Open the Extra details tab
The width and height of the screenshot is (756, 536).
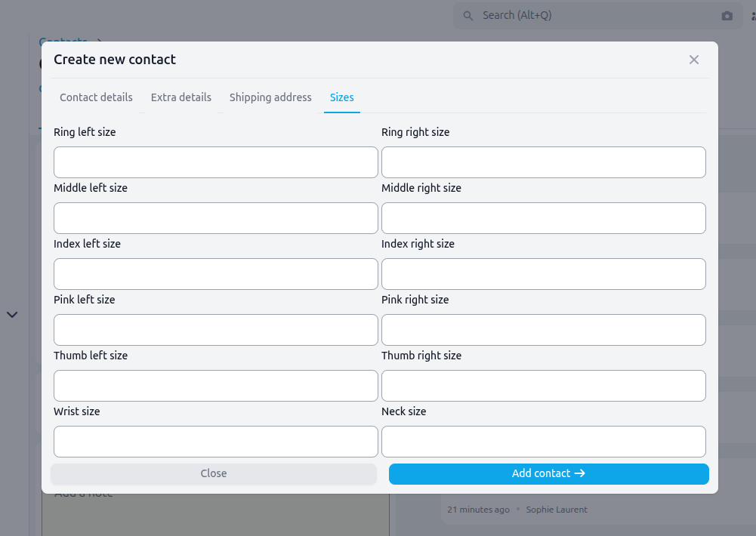(x=181, y=97)
